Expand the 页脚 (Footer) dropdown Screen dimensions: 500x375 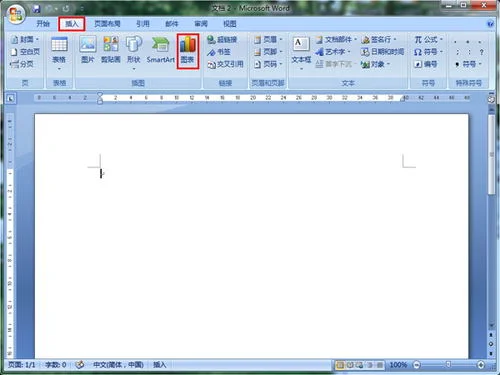pyautogui.click(x=268, y=52)
